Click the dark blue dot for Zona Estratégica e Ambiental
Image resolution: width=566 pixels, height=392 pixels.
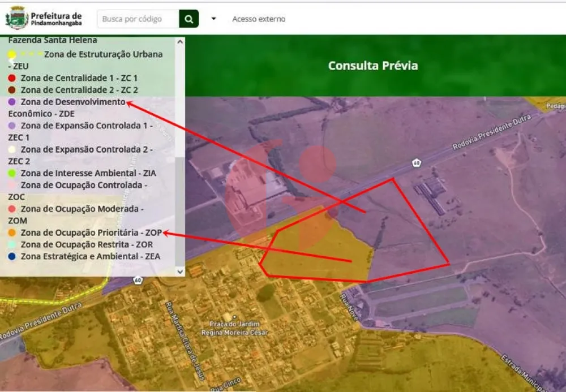tap(12, 256)
